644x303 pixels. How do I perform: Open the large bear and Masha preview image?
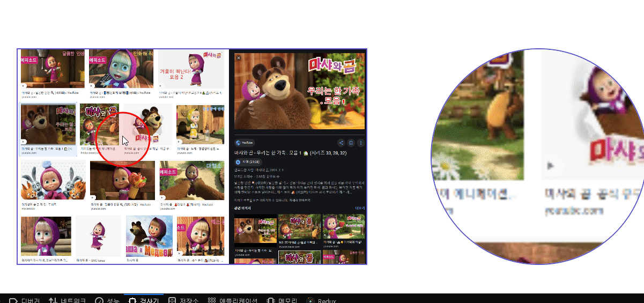(299, 91)
